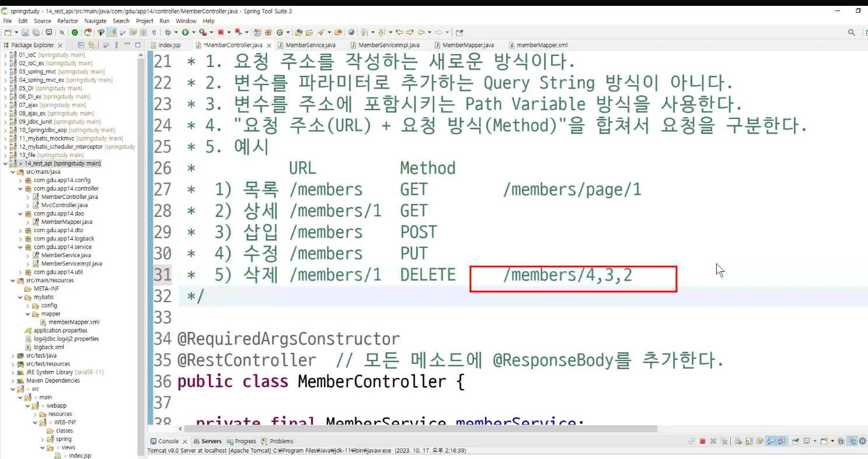Click the Open Web Browser globe icon

click(351, 32)
